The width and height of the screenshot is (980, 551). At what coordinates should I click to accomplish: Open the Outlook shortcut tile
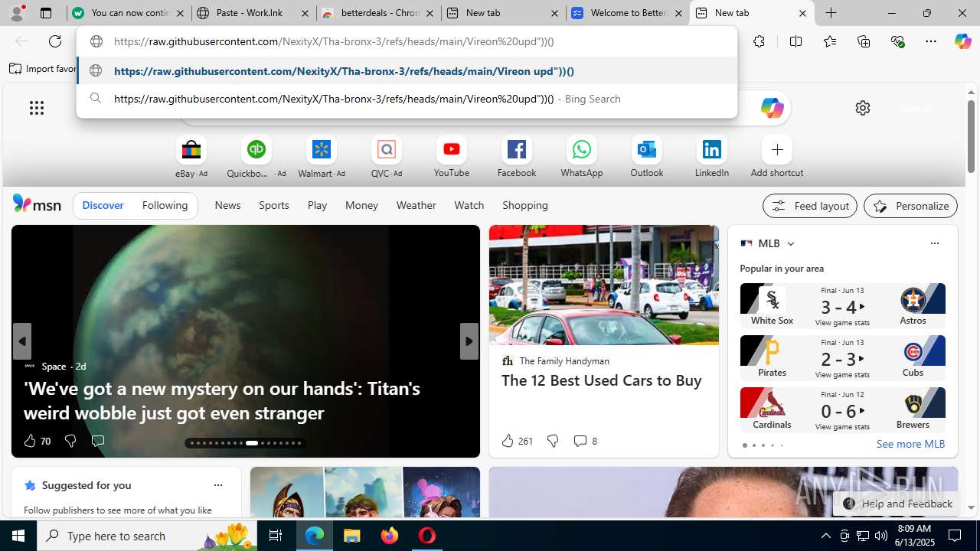tap(647, 158)
